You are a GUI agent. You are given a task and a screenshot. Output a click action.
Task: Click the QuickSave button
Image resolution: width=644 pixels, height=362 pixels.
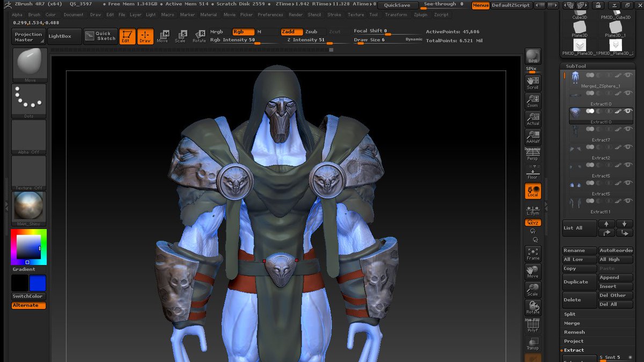tap(398, 5)
